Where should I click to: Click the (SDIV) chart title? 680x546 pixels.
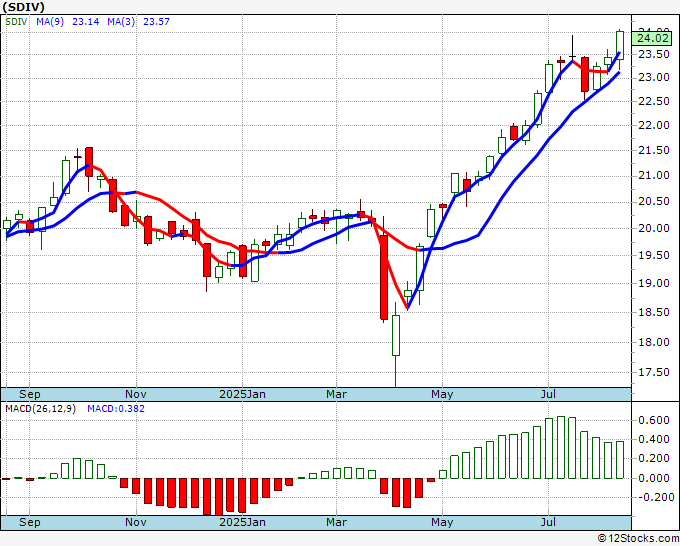[23, 7]
